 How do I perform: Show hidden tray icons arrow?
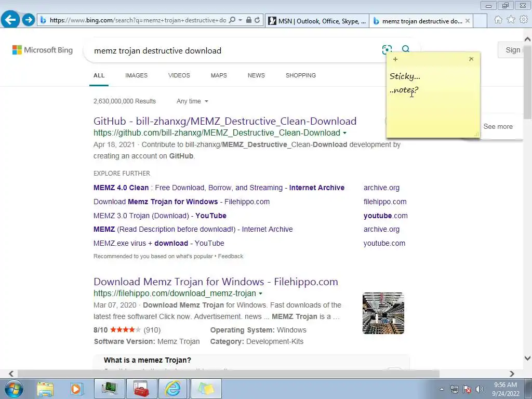point(442,389)
